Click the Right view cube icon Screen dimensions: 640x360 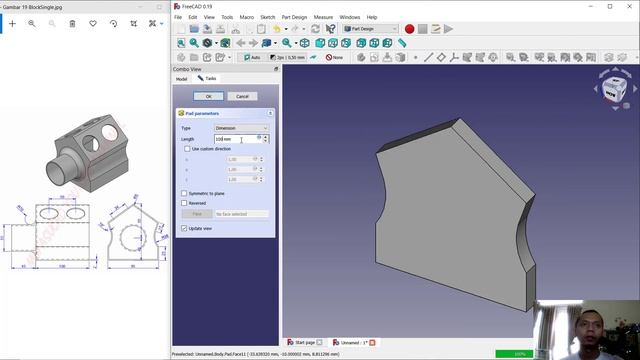click(346, 43)
